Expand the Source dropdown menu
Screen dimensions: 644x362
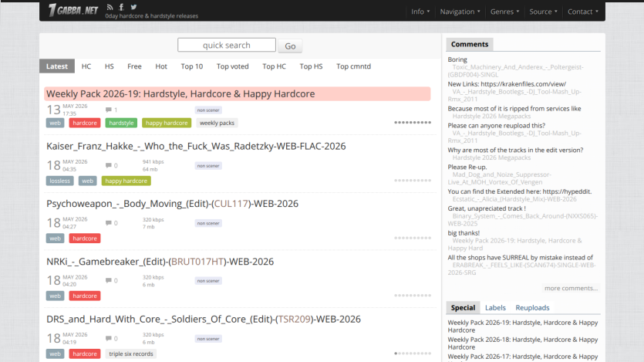click(543, 12)
